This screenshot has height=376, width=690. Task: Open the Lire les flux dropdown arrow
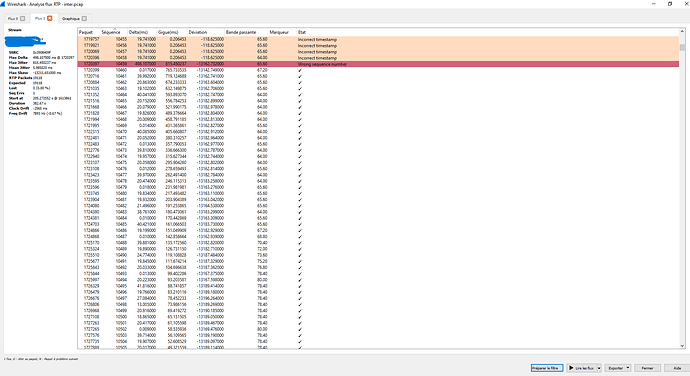pos(598,368)
